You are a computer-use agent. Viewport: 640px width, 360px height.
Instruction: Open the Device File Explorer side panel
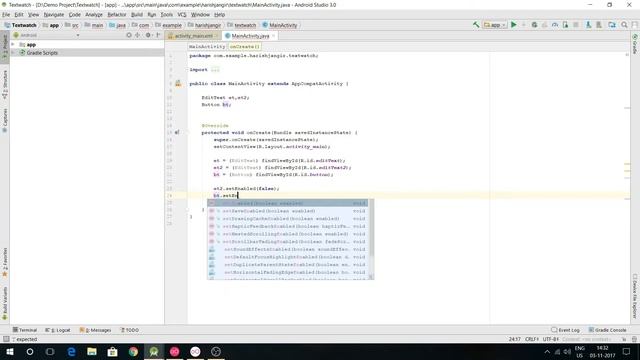pos(635,296)
